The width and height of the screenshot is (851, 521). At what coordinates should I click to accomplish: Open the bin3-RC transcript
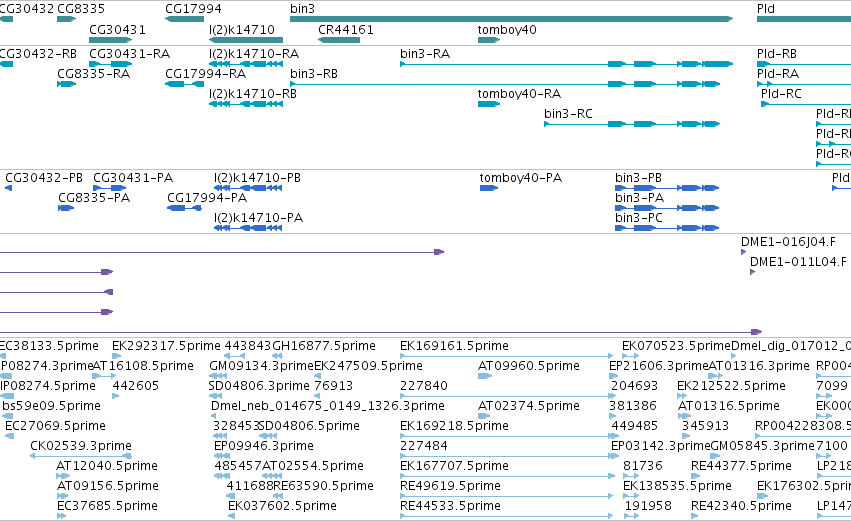coord(632,124)
